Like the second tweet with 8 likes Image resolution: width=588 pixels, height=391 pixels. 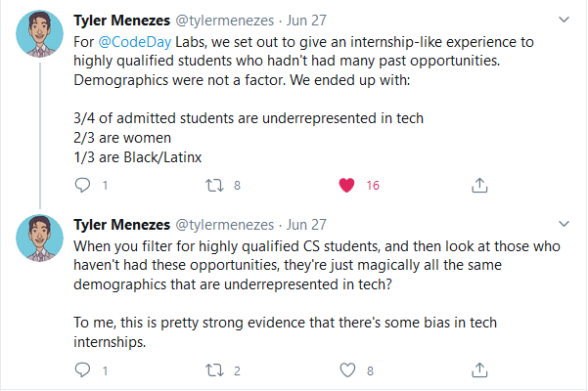coord(344,370)
